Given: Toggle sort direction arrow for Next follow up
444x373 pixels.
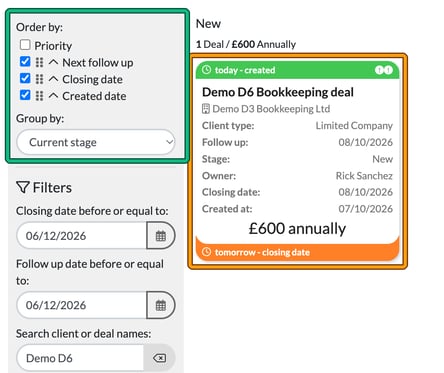Looking at the screenshot, I should point(53,62).
